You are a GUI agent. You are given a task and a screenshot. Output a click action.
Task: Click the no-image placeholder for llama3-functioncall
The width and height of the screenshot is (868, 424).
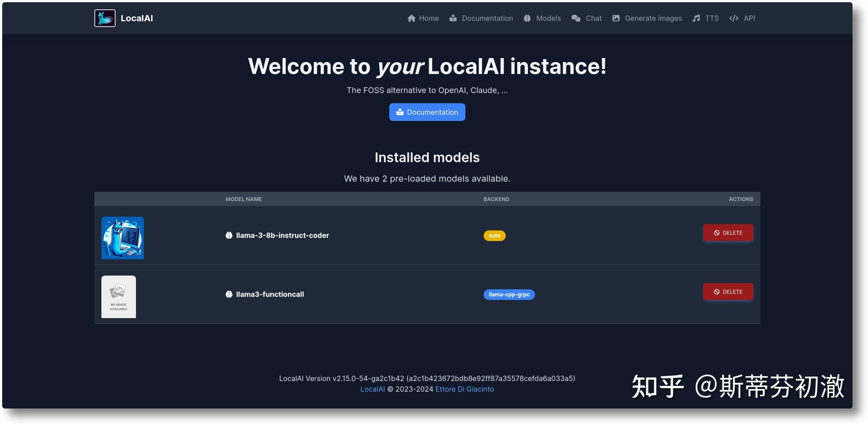click(x=119, y=296)
